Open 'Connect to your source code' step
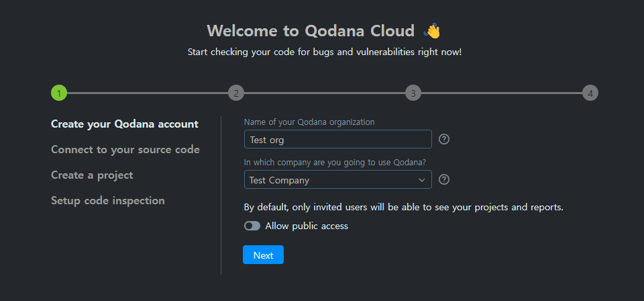Image resolution: width=644 pixels, height=301 pixels. 125,150
